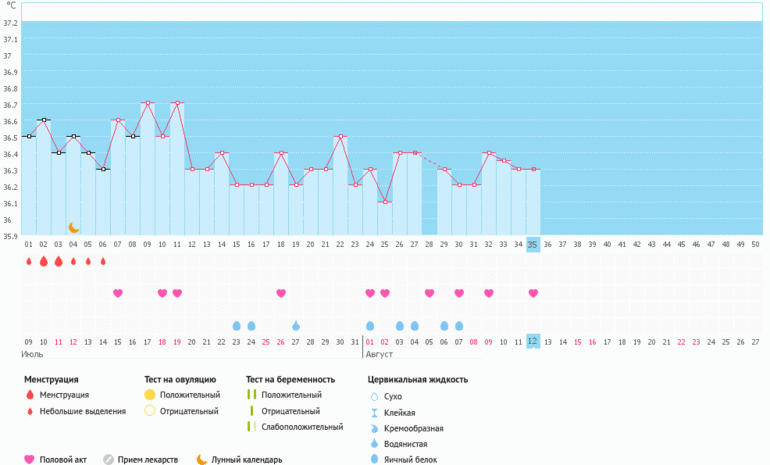Click the moon icon on cycle day 04
The width and height of the screenshot is (770, 465).
73,228
